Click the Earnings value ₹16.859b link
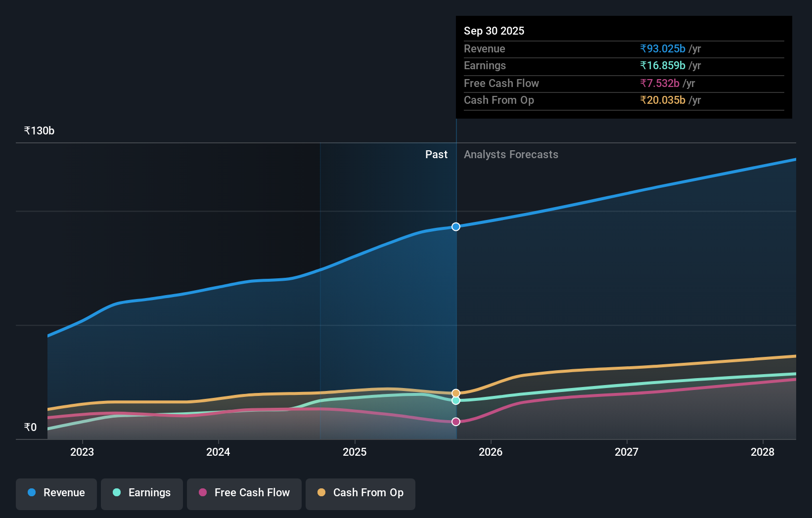Viewport: 812px width, 518px height. click(x=663, y=65)
